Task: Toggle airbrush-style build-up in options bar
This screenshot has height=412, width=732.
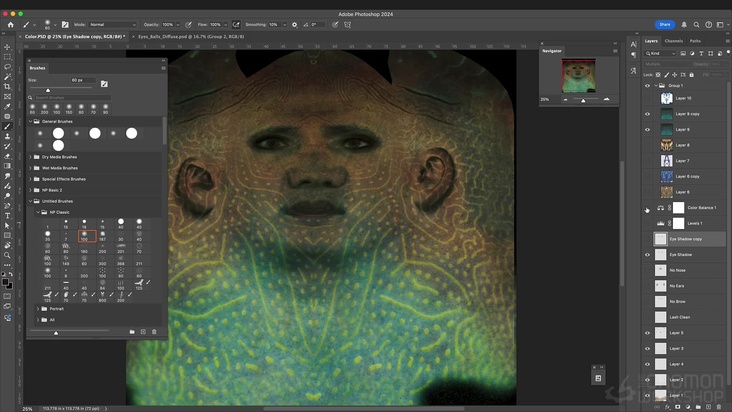Action: (236, 25)
